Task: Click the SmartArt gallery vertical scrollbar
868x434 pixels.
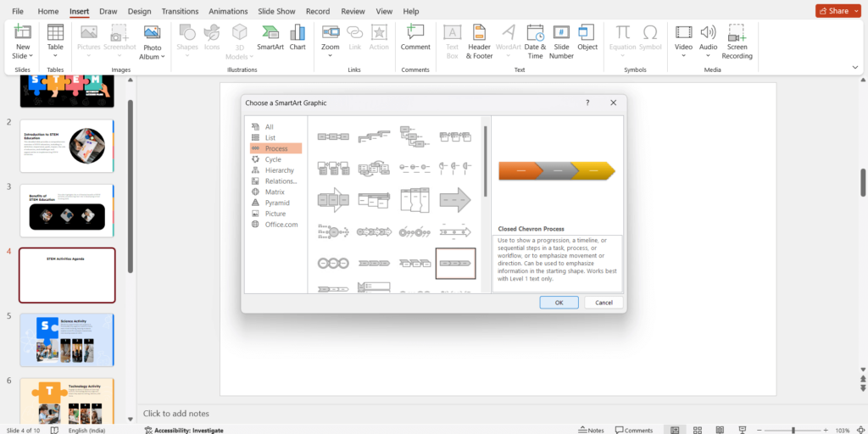Action: pyautogui.click(x=486, y=161)
